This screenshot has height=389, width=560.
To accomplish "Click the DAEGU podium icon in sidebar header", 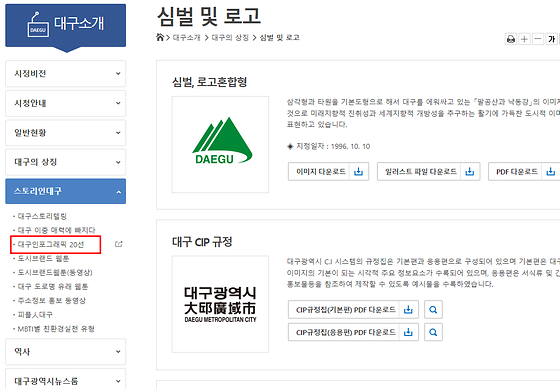I will pos(38,25).
